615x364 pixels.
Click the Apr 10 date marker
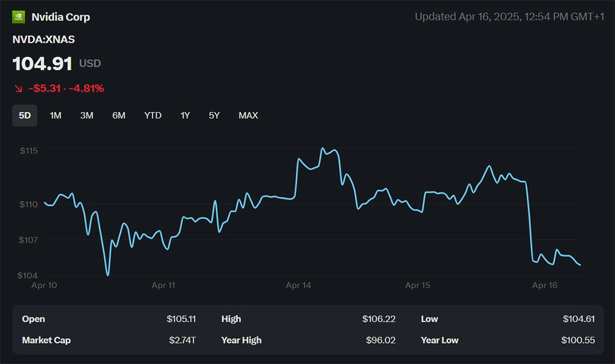pyautogui.click(x=44, y=285)
